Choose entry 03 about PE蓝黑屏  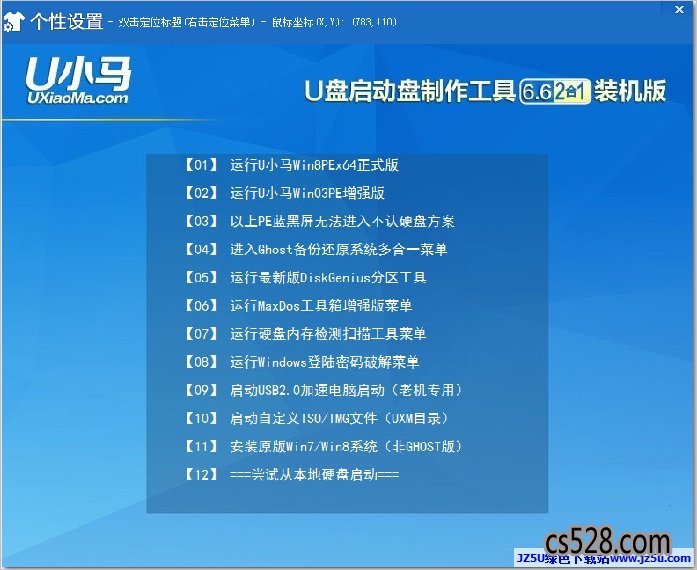click(x=319, y=221)
